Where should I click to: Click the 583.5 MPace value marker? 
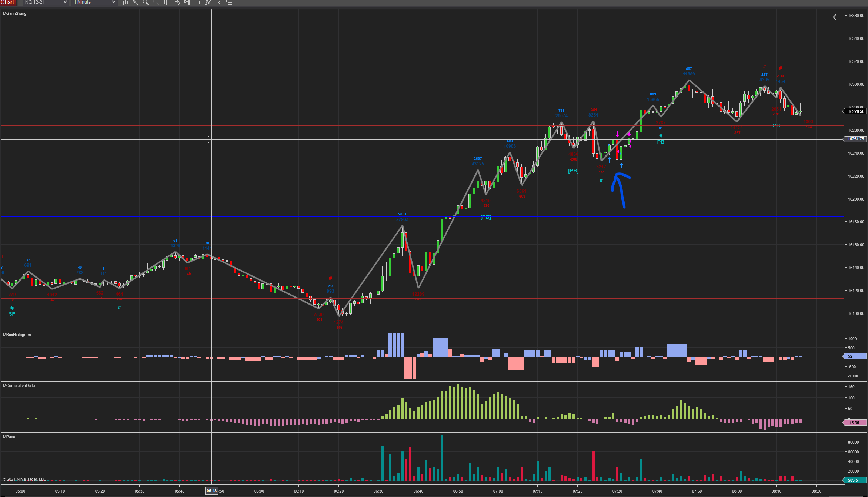pos(855,480)
